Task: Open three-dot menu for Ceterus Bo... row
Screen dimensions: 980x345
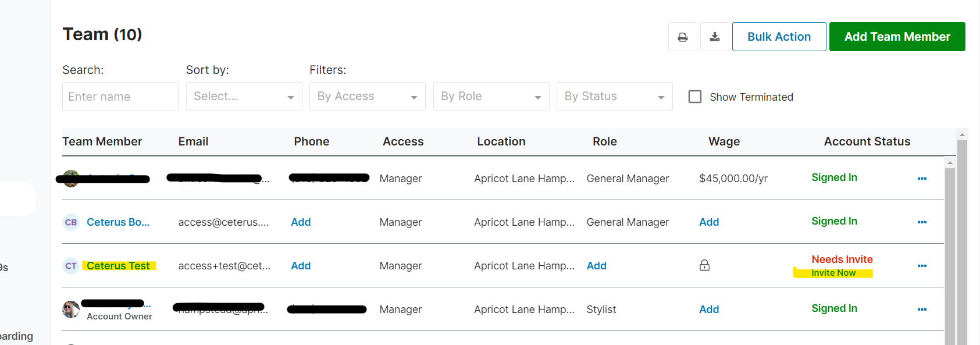Action: [922, 222]
